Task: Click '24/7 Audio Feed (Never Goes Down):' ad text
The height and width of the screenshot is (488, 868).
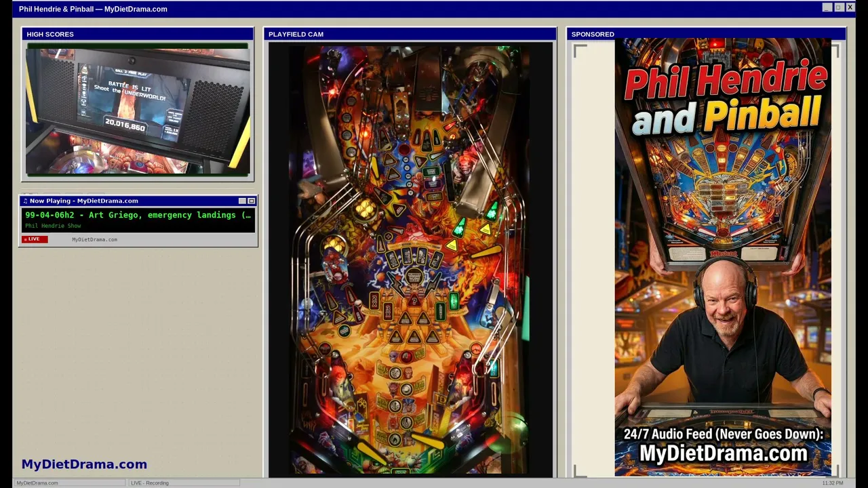Action: click(724, 434)
